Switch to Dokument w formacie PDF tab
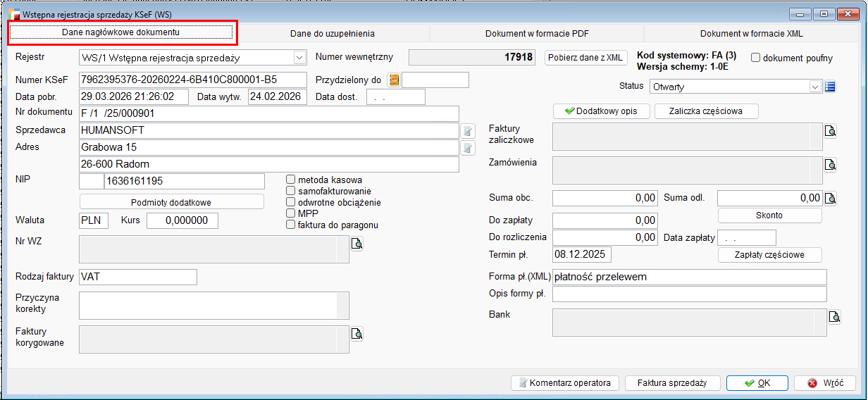Viewport: 868px width, 400px height. [535, 33]
